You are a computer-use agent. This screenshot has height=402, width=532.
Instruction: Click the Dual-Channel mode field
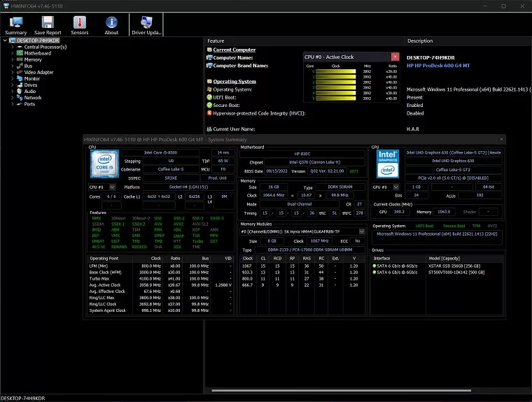tap(300, 204)
